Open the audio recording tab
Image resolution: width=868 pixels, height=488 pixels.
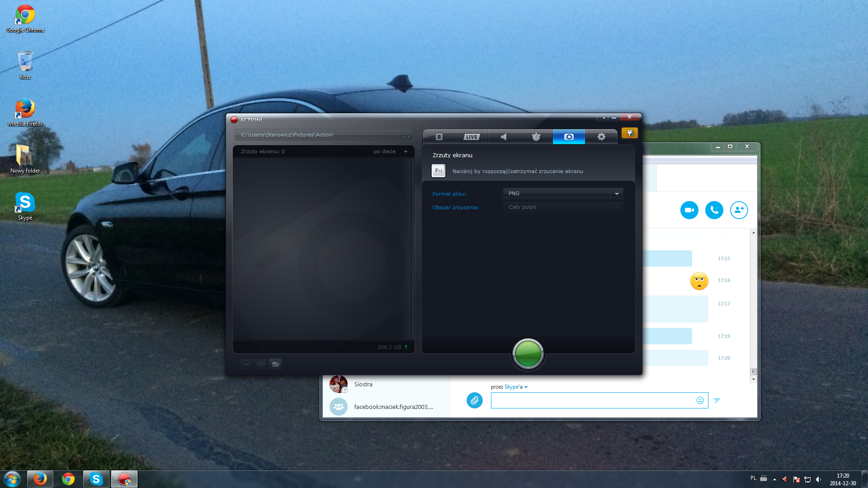(504, 137)
